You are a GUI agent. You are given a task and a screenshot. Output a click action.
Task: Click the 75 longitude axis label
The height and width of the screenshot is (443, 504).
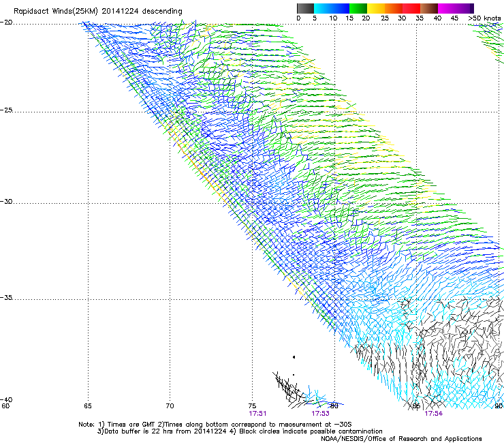point(252,406)
